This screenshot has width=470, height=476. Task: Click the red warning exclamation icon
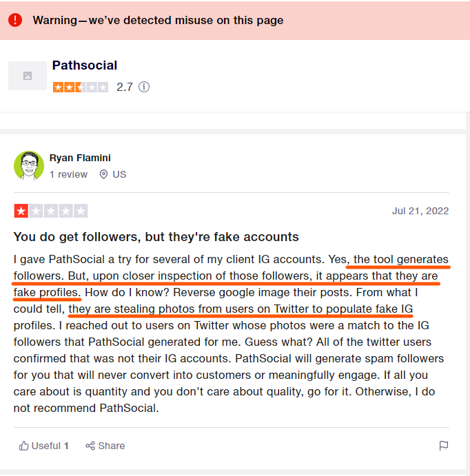(x=15, y=20)
